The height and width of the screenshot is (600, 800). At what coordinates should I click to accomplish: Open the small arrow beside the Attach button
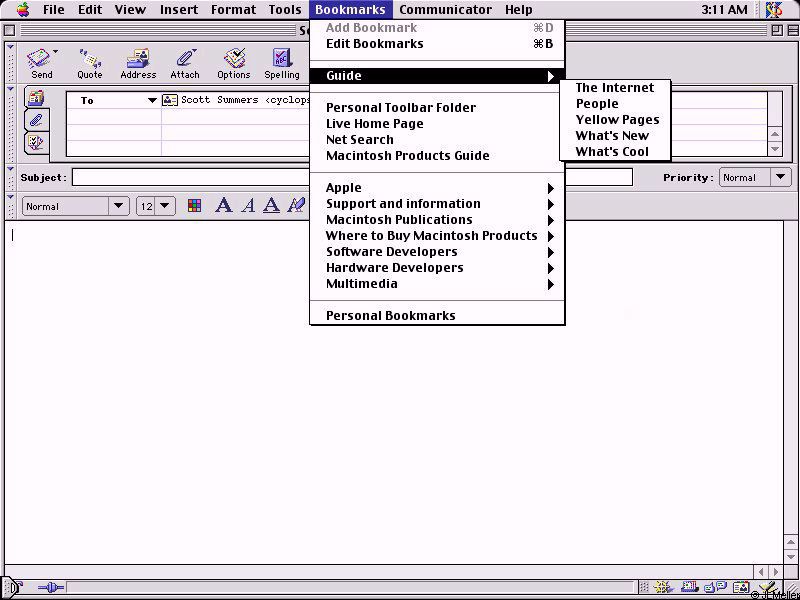[194, 52]
